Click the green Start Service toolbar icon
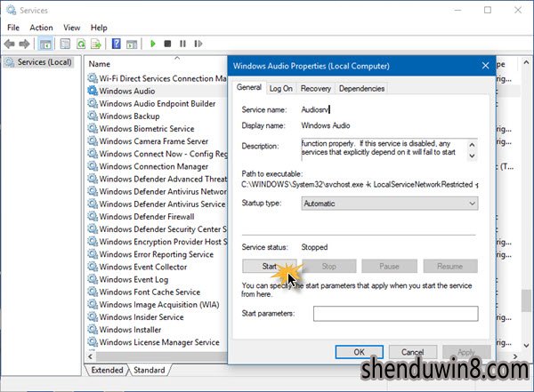 pos(153,44)
